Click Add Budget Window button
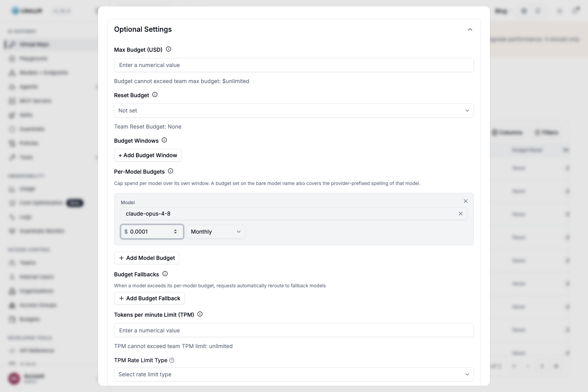 148,155
